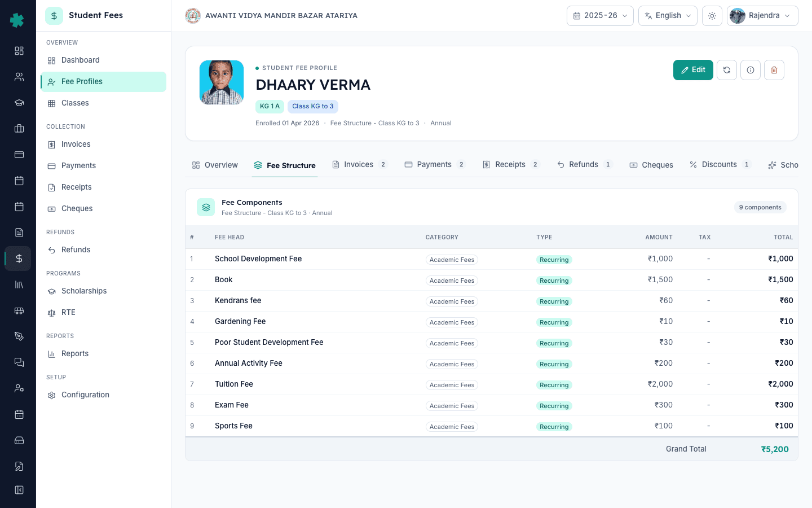Viewport: 812px width, 508px height.
Task: Switch to the Payments tab
Action: tap(435, 165)
